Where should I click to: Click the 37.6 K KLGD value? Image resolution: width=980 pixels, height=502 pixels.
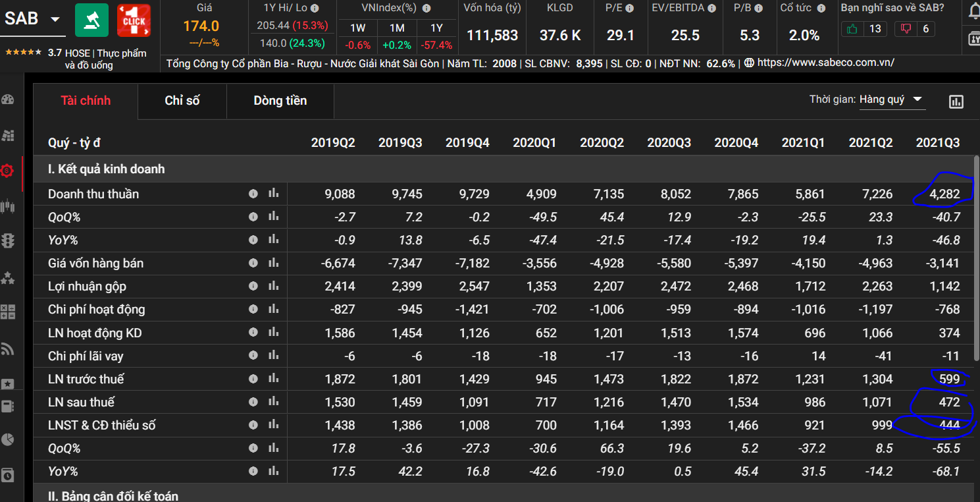click(560, 36)
